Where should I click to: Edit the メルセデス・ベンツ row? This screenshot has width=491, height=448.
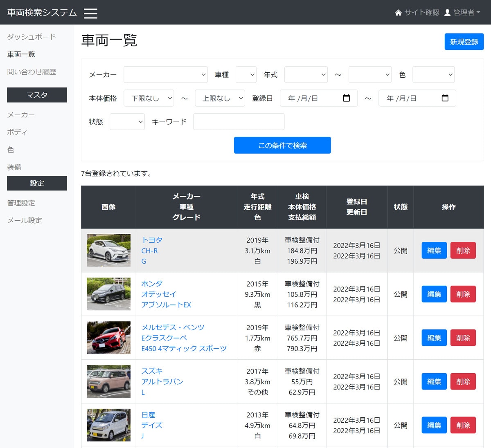[x=434, y=338]
